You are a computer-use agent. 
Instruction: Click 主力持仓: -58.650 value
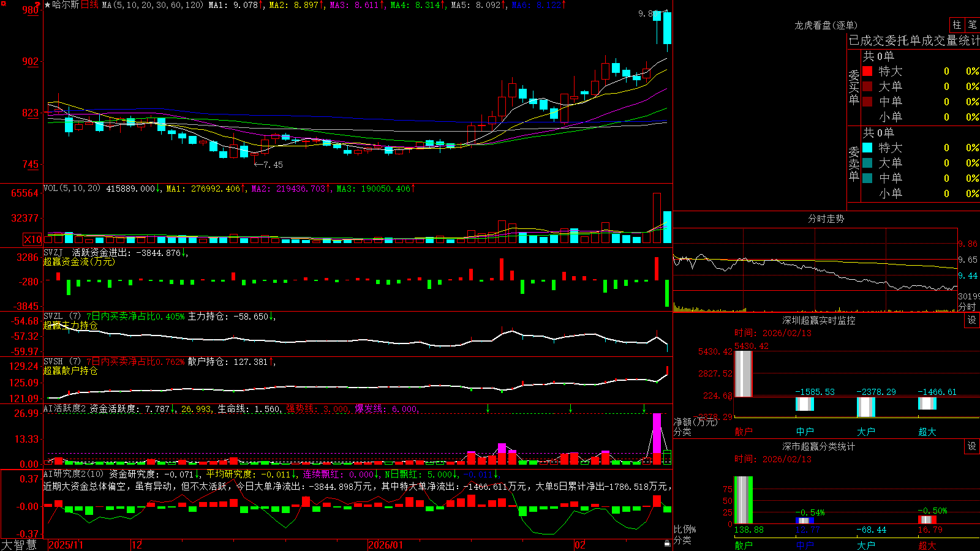pos(232,317)
